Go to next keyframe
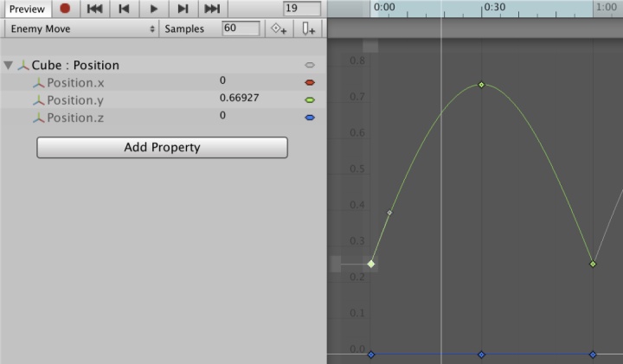This screenshot has height=364, width=623. coord(183,9)
